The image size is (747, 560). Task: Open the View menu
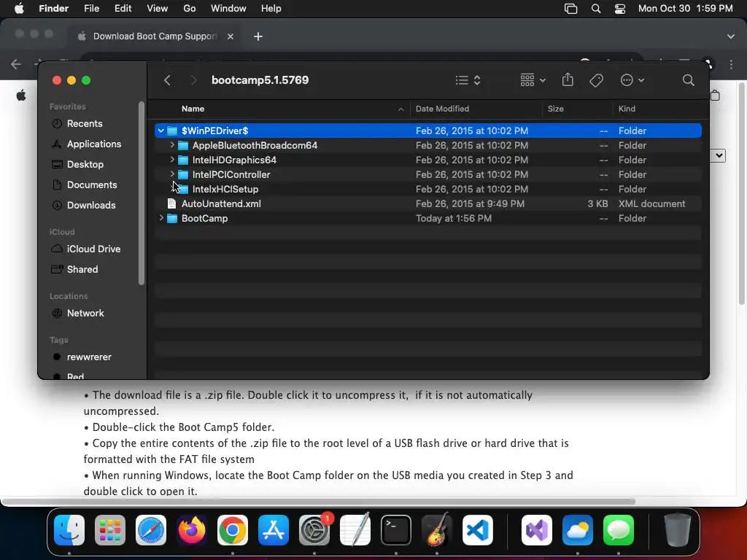(x=158, y=9)
